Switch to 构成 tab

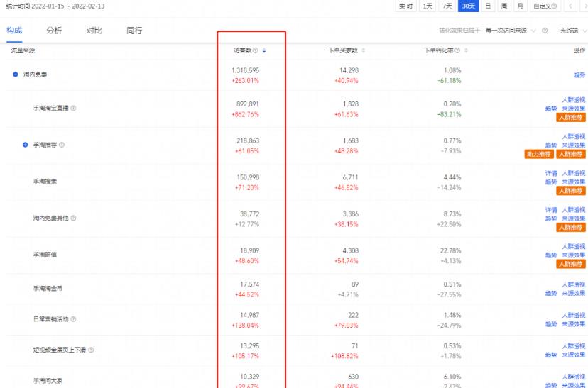click(14, 31)
